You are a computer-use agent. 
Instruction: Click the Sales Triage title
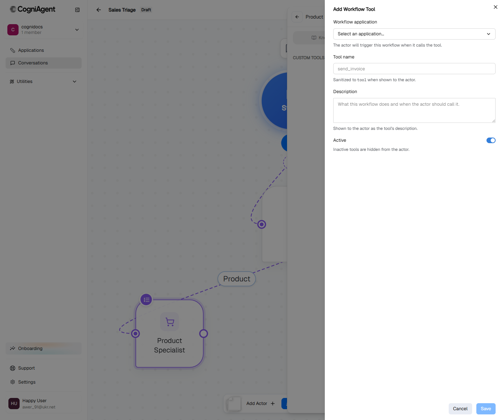coord(122,10)
